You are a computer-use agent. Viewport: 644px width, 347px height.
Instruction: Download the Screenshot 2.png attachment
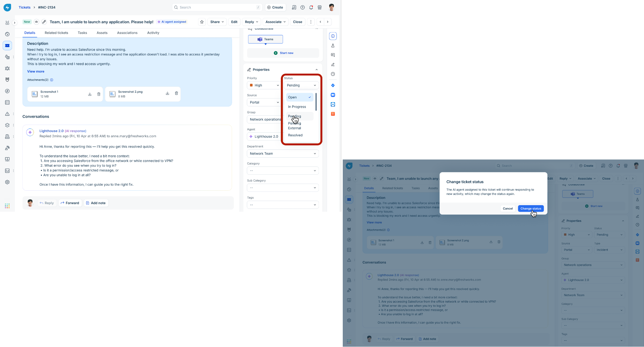[167, 93]
